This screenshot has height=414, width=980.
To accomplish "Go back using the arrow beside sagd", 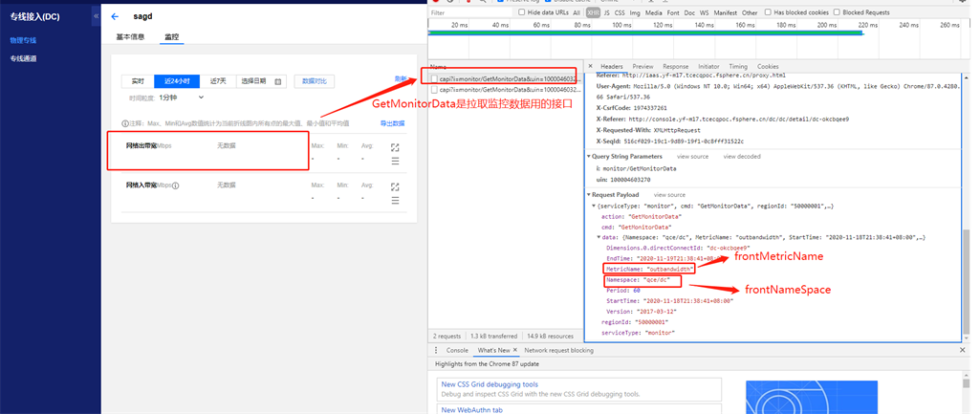I will pyautogui.click(x=115, y=17).
